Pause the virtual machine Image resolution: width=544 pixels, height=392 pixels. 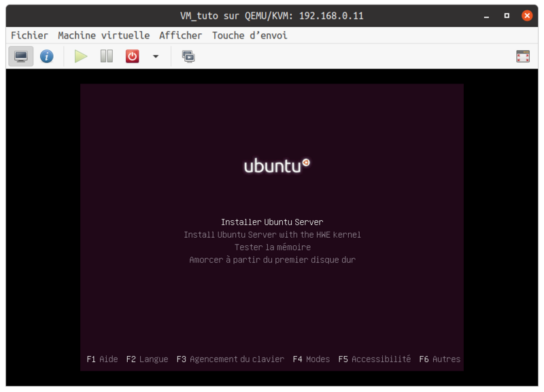pyautogui.click(x=107, y=56)
